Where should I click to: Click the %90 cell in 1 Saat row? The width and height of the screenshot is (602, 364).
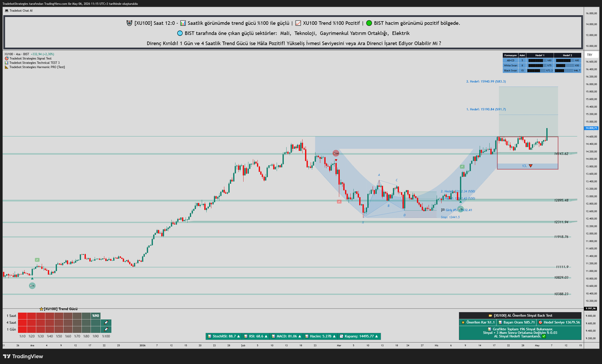tap(95, 315)
